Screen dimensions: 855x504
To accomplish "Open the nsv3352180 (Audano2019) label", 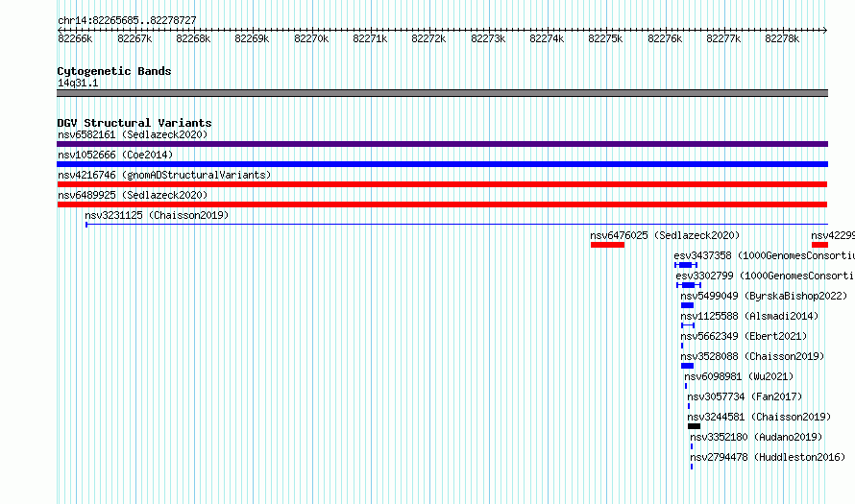I will pyautogui.click(x=756, y=437).
